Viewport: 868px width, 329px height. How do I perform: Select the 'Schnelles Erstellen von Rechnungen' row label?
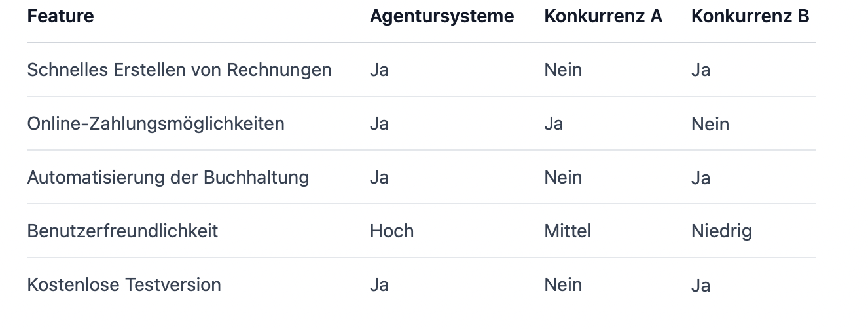click(x=179, y=70)
